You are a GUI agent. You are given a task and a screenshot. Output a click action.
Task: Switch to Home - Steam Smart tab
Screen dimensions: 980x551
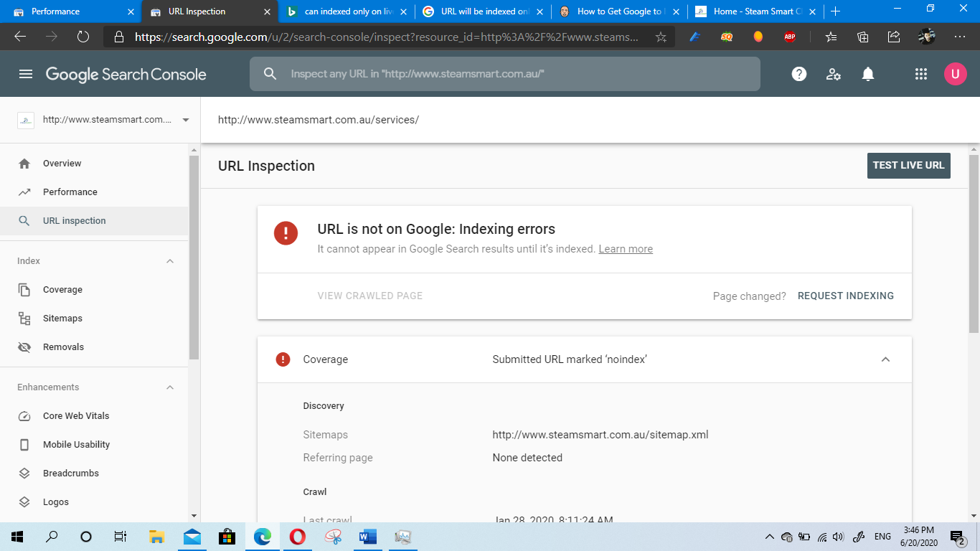(x=755, y=11)
